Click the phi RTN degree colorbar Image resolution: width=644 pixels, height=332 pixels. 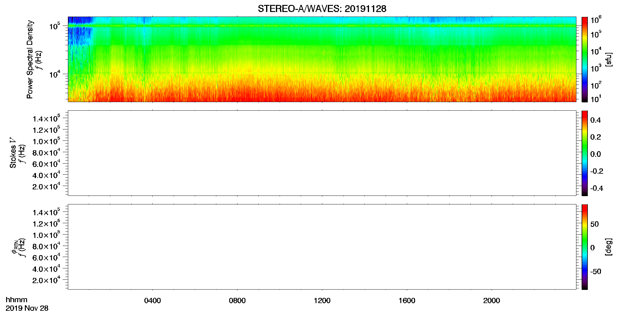[584, 247]
